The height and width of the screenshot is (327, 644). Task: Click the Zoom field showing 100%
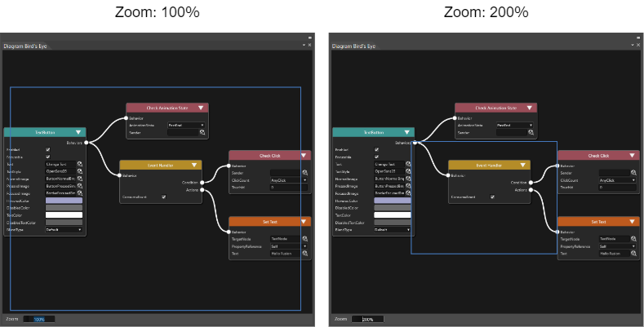point(39,319)
